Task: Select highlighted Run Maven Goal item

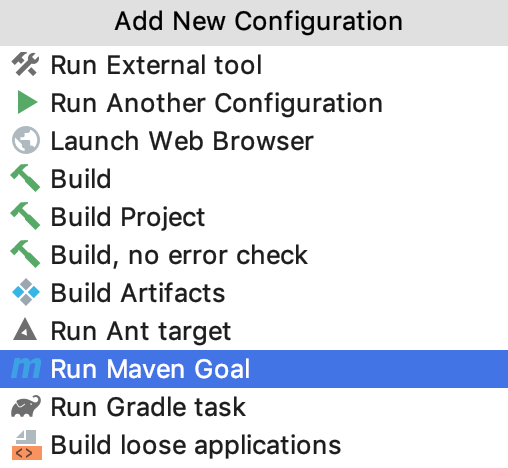Action: click(254, 369)
